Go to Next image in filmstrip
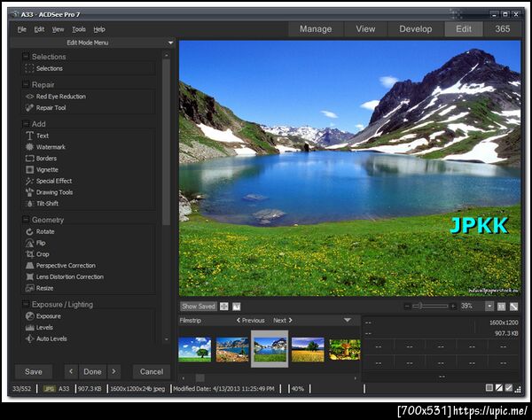This screenshot has width=532, height=420. (283, 321)
